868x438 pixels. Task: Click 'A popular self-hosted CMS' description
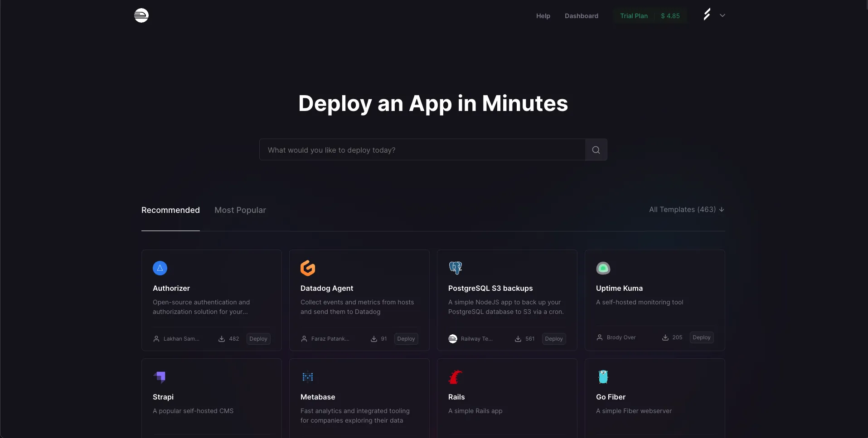pyautogui.click(x=193, y=411)
